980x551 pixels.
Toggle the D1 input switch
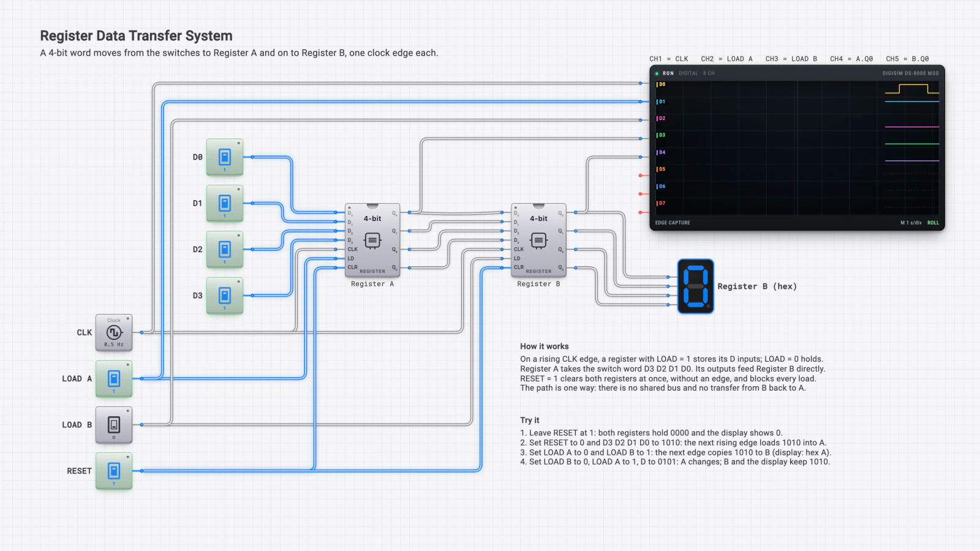[x=225, y=203]
